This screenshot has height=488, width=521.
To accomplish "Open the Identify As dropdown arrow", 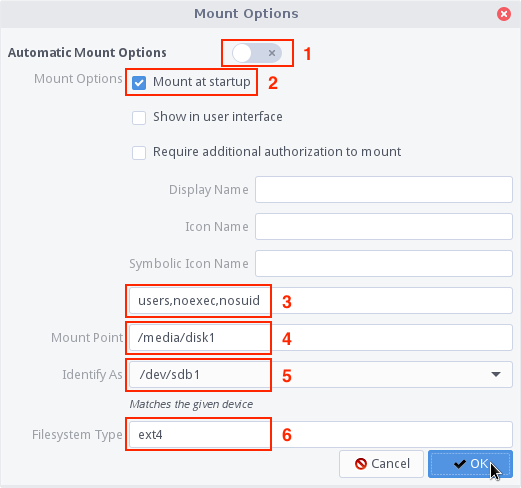I will click(496, 374).
